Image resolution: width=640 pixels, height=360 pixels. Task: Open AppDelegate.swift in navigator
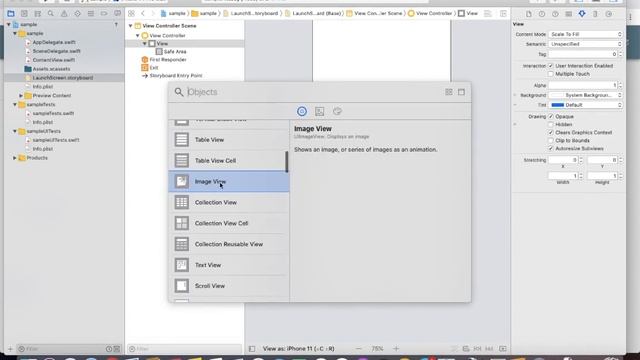pyautogui.click(x=53, y=42)
